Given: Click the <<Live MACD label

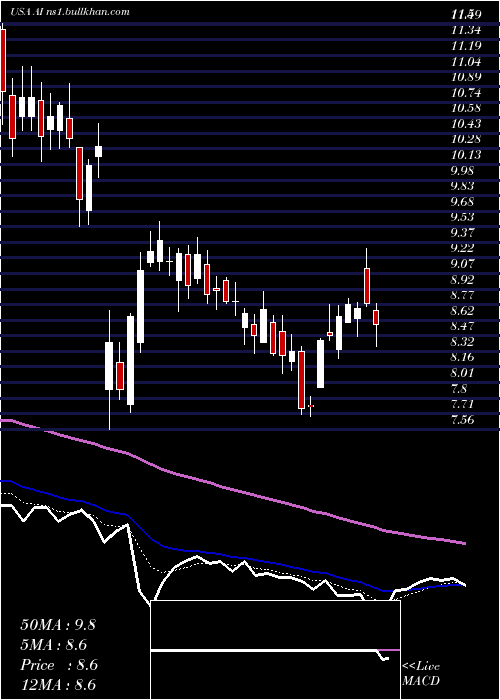Looking at the screenshot, I should (x=421, y=674).
